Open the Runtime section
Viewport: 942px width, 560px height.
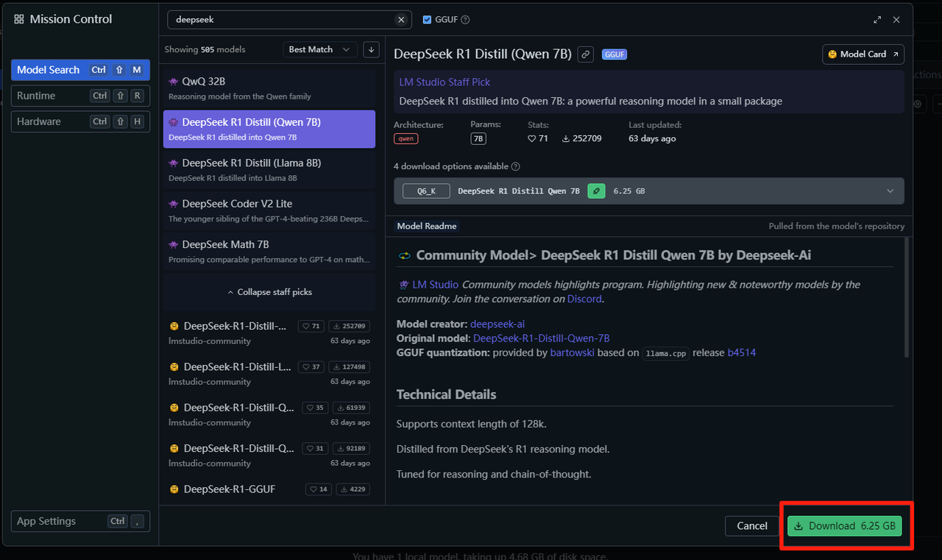pos(80,96)
